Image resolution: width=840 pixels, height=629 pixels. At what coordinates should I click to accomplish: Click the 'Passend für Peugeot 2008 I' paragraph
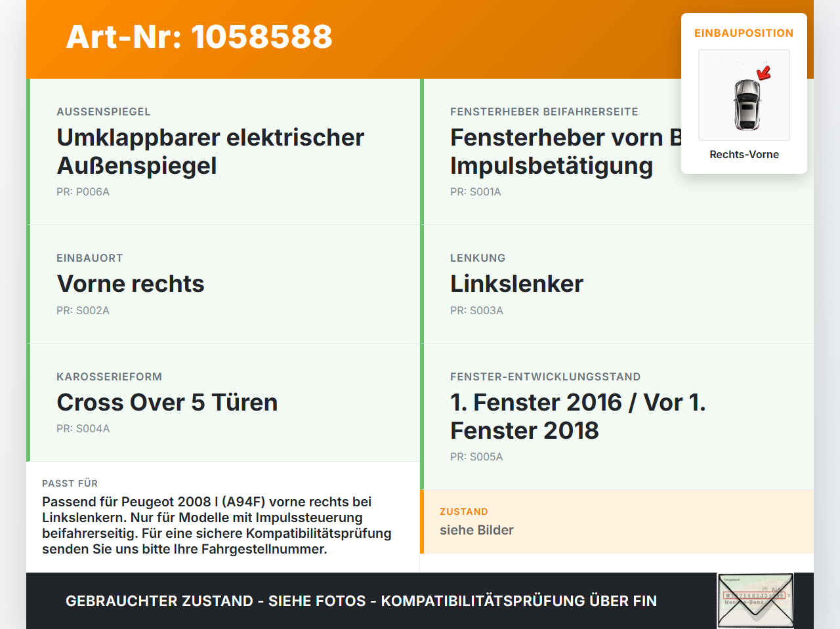coord(217,525)
